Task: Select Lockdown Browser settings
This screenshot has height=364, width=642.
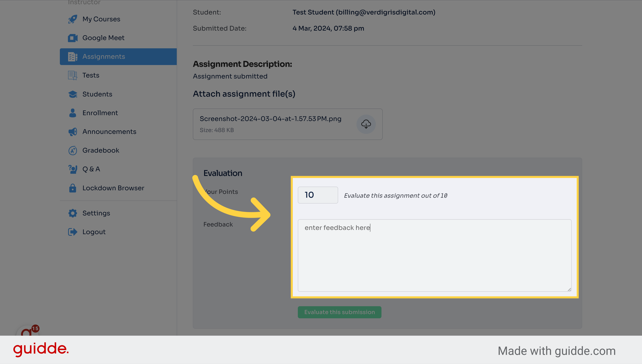Action: [113, 188]
